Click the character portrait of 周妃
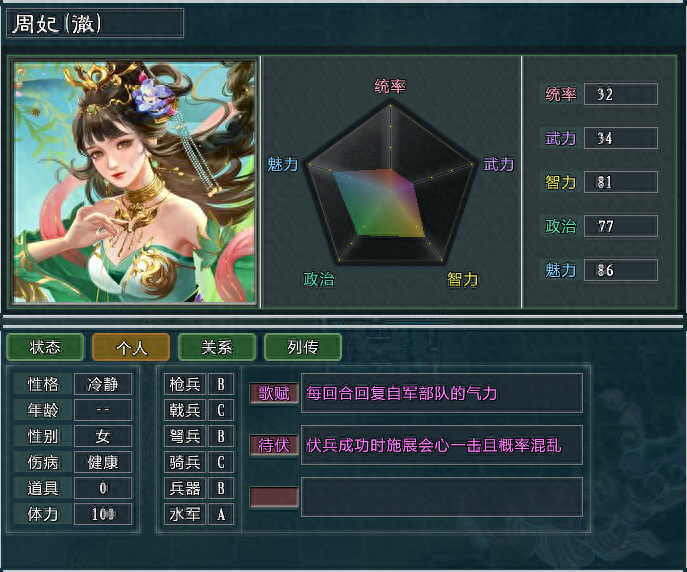The width and height of the screenshot is (687, 572). pyautogui.click(x=134, y=182)
